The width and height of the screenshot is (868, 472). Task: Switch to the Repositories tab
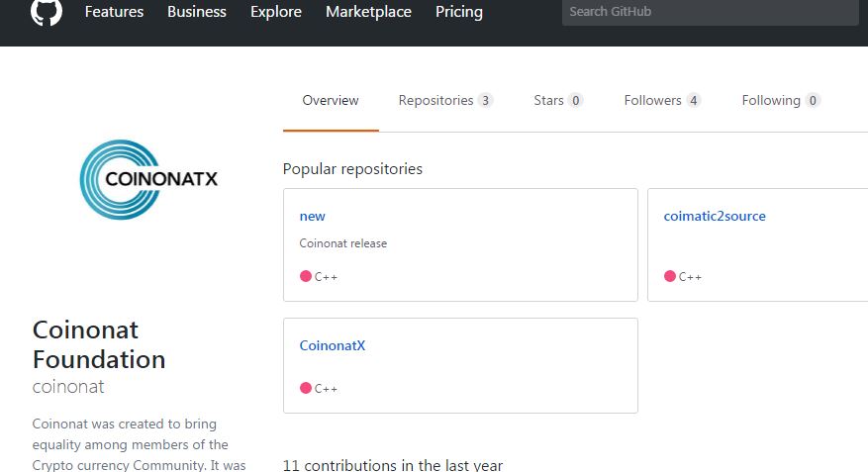(x=445, y=100)
